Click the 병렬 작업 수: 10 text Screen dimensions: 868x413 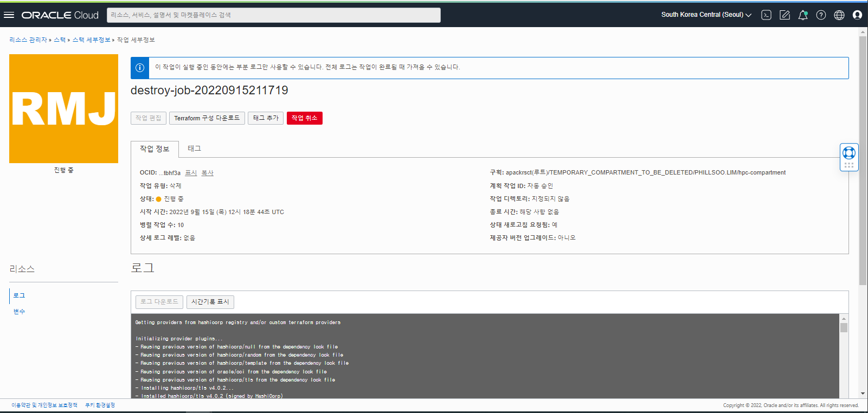[162, 225]
